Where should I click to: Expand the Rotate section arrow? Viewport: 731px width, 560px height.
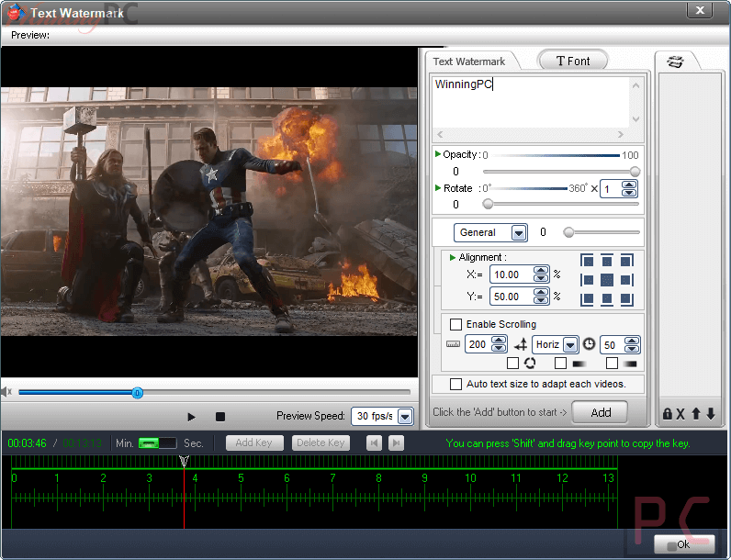coord(438,188)
